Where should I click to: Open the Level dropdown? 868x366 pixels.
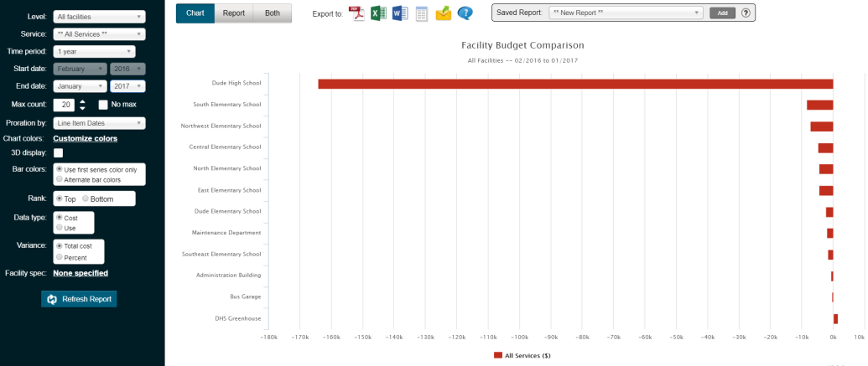point(100,17)
